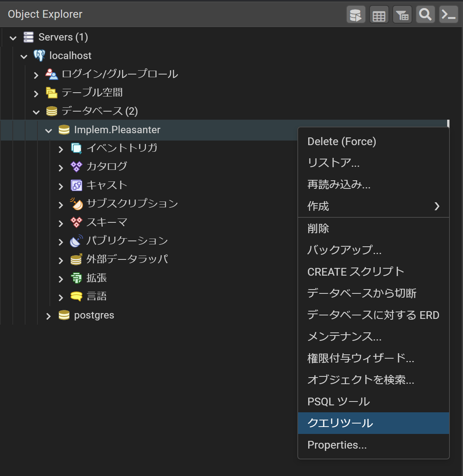This screenshot has height=476, width=463.
Task: Click the ログイン/グループロール user icon
Action: pos(52,74)
